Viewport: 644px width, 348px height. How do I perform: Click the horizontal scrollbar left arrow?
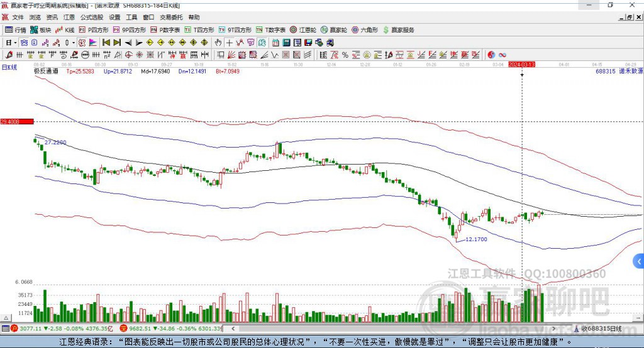point(233,329)
